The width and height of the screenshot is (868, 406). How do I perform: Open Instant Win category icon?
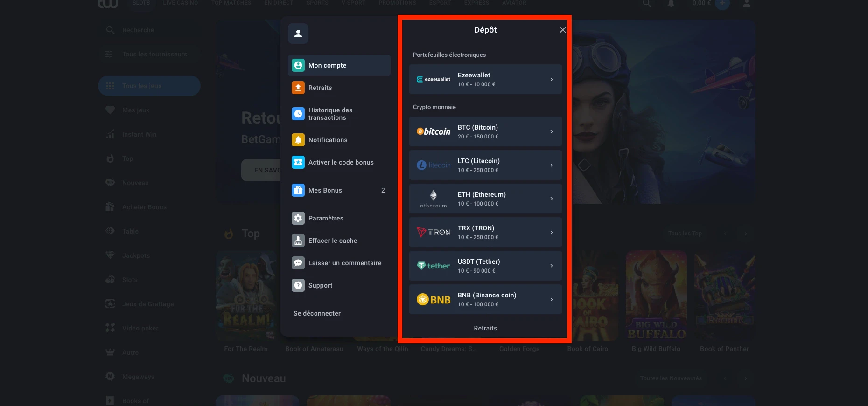tap(110, 134)
